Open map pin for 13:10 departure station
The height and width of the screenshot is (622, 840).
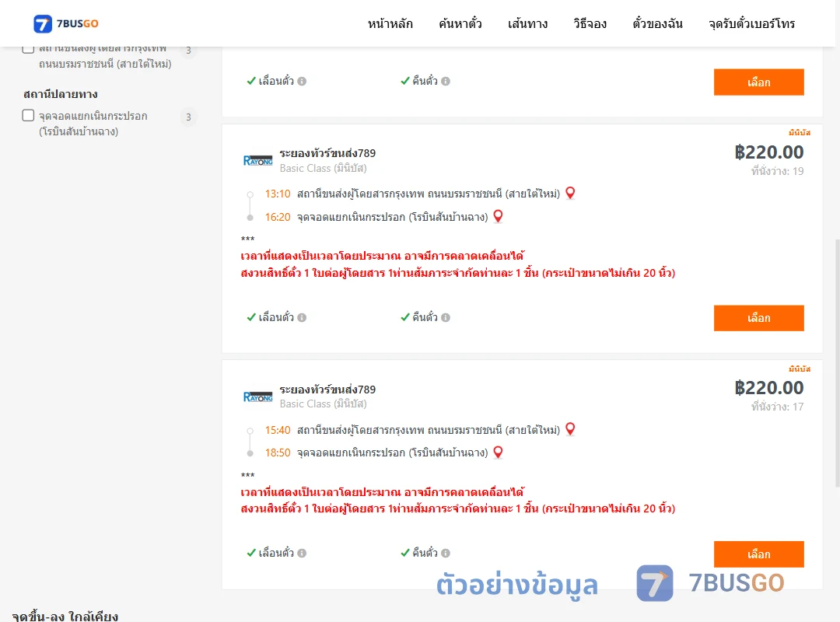coord(571,193)
